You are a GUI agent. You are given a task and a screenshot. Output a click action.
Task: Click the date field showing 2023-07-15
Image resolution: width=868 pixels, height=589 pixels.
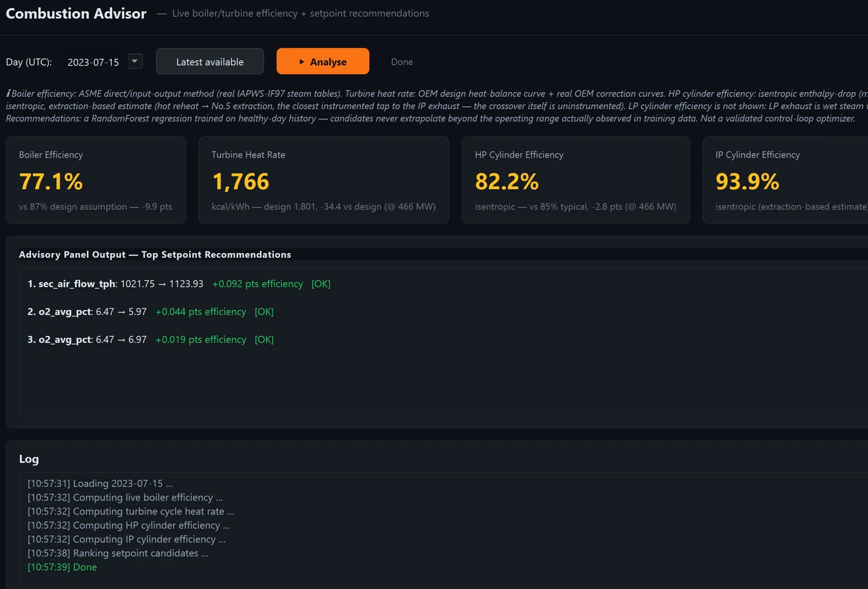pos(93,62)
